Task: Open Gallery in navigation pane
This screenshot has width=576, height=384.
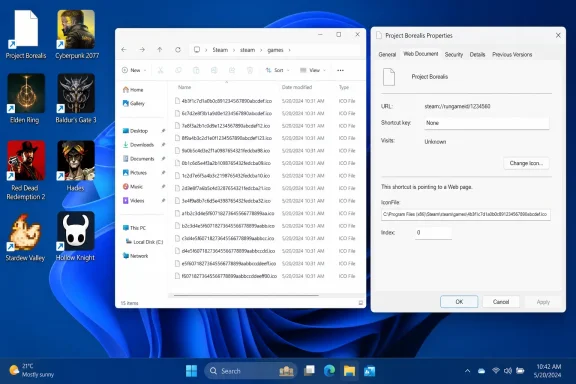Action: point(134,104)
